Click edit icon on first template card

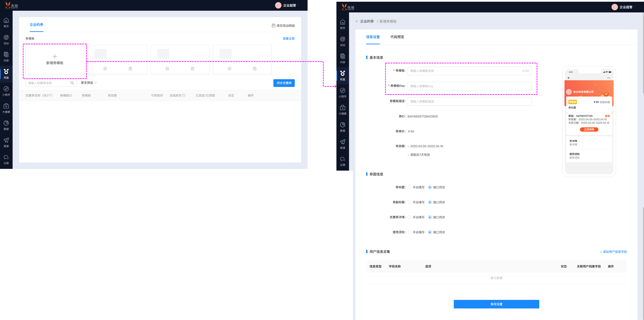pyautogui.click(x=105, y=69)
